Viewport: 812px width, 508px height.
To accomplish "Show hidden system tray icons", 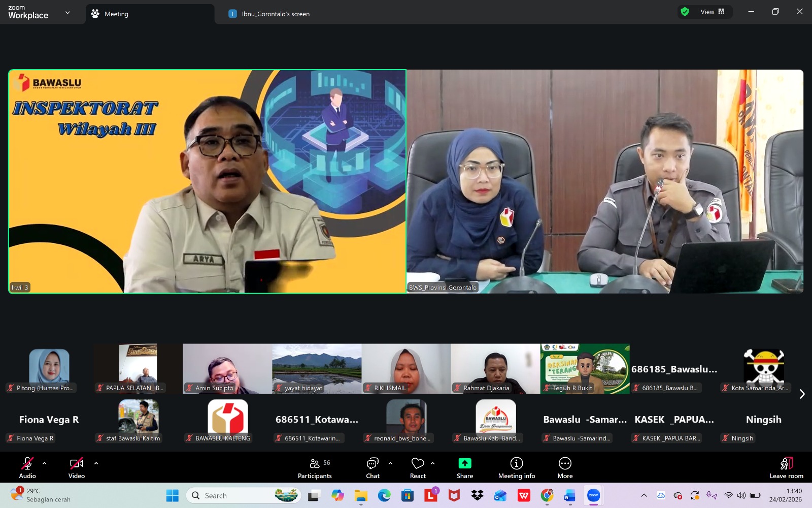I will point(644,495).
